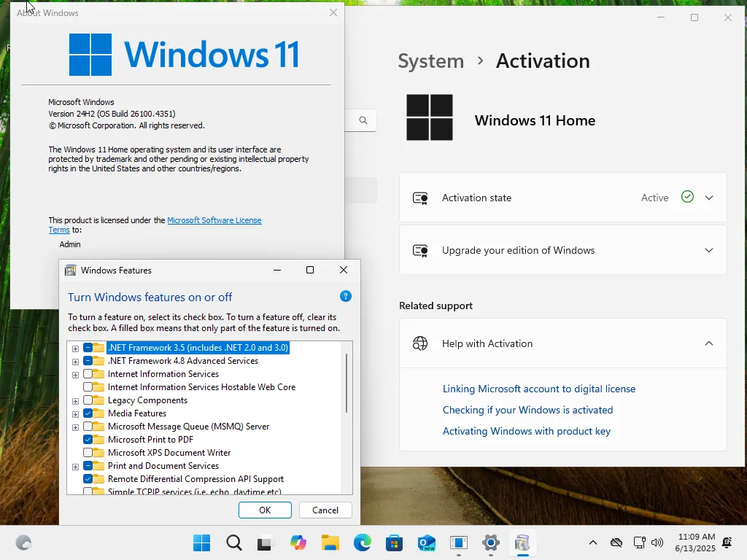This screenshot has width=747, height=560.
Task: Open File Explorer from the taskbar
Action: click(x=330, y=542)
